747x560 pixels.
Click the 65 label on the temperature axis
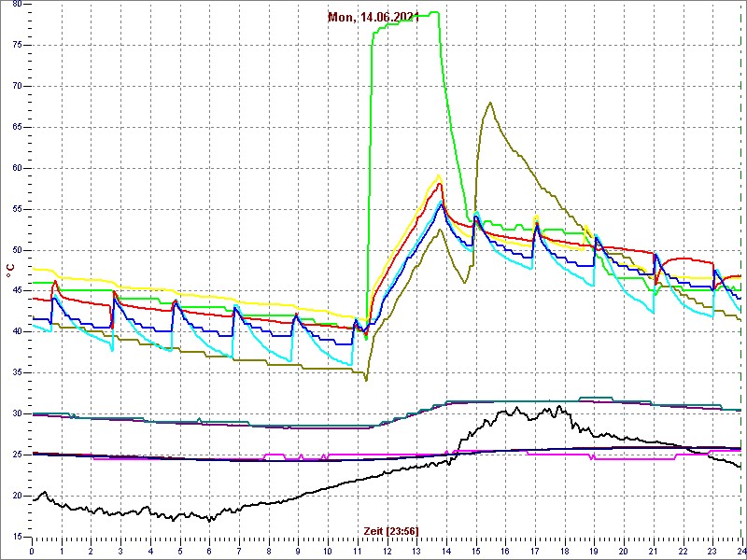point(18,127)
